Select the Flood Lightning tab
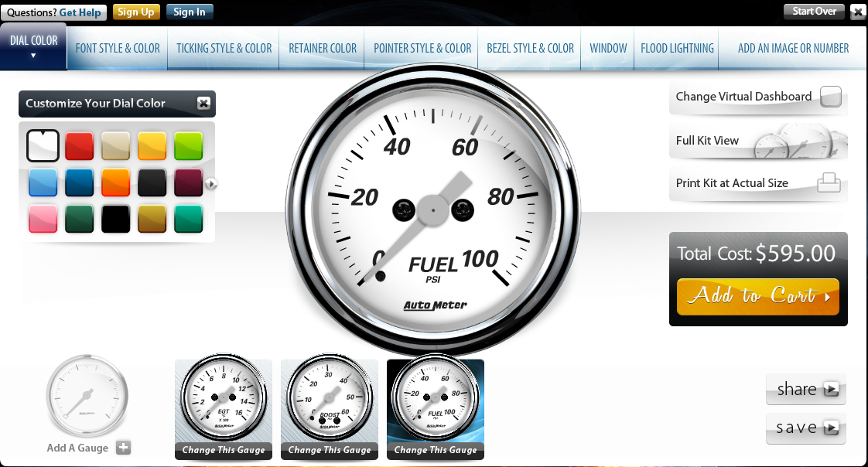This screenshot has height=467, width=868. [677, 49]
